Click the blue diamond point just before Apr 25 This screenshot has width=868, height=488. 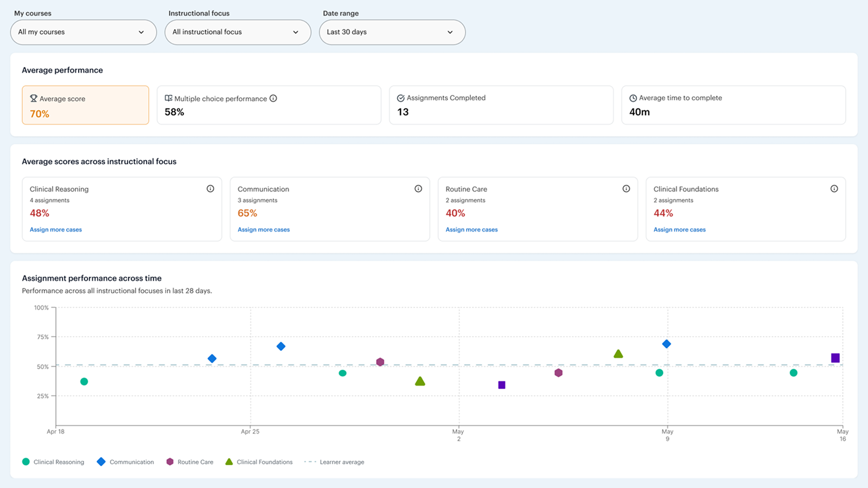(x=212, y=359)
